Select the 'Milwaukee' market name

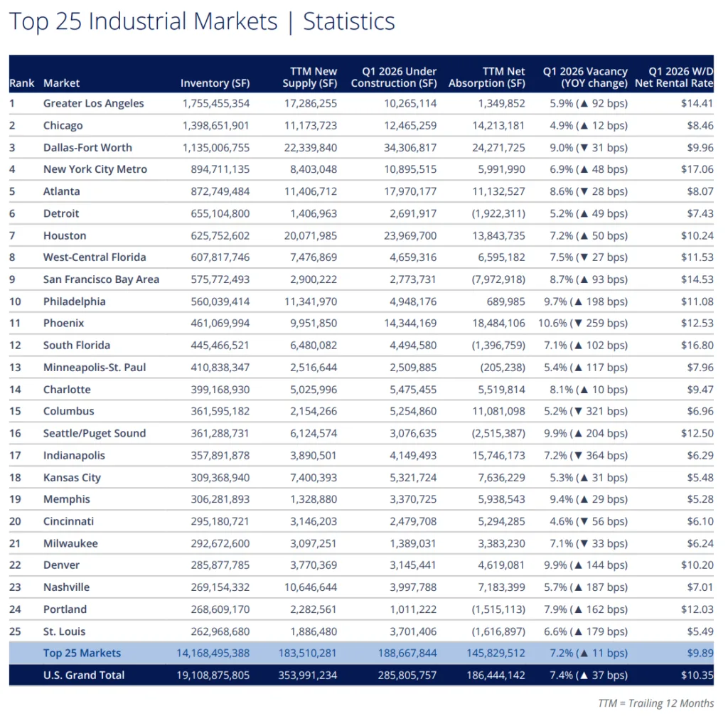click(70, 544)
